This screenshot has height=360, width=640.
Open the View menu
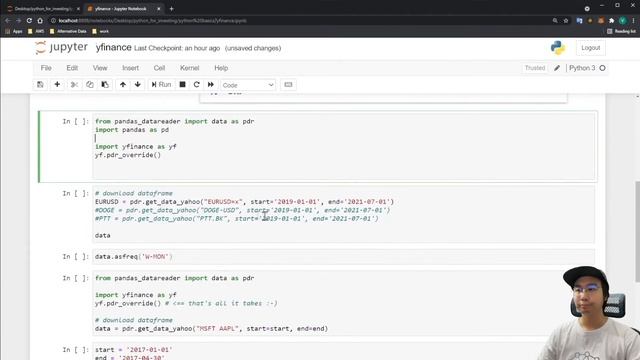point(100,68)
